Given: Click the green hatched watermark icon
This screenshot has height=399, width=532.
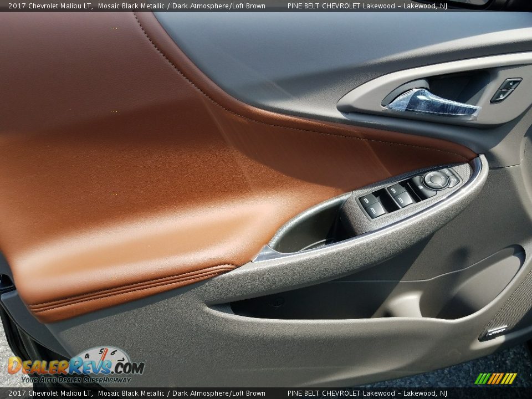Looking at the screenshot, I should [498, 379].
